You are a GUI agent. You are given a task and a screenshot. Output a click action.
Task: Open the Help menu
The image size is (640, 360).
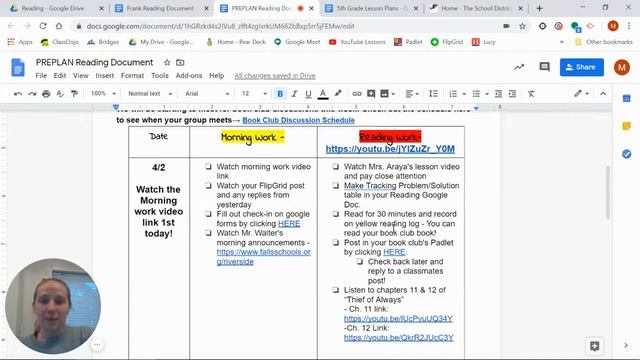tap(216, 76)
